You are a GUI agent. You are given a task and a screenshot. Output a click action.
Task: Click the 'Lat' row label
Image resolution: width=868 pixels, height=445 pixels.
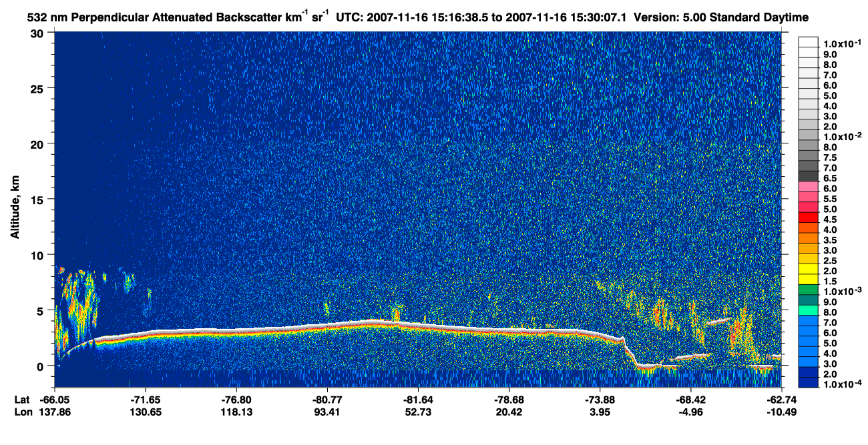(22, 399)
